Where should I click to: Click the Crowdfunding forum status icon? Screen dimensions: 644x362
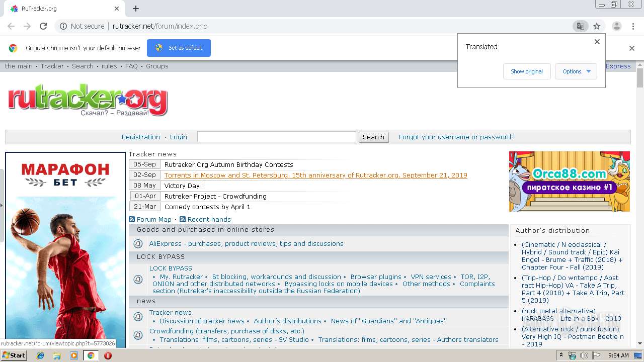(138, 335)
